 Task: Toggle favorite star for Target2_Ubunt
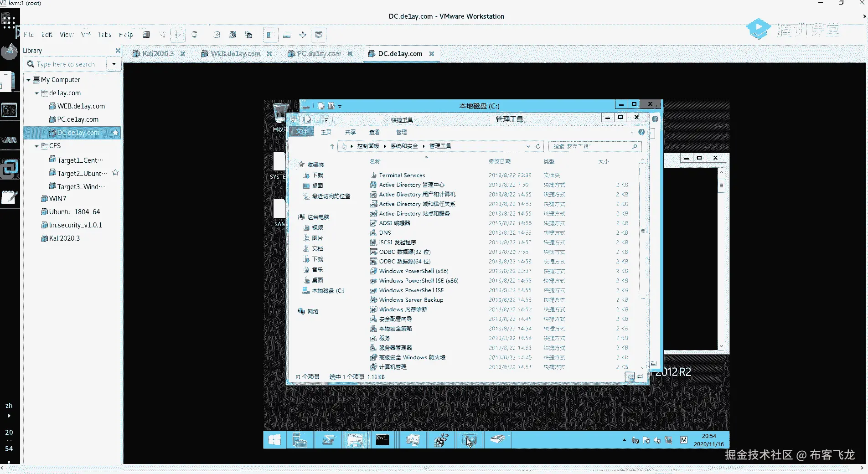click(x=115, y=173)
